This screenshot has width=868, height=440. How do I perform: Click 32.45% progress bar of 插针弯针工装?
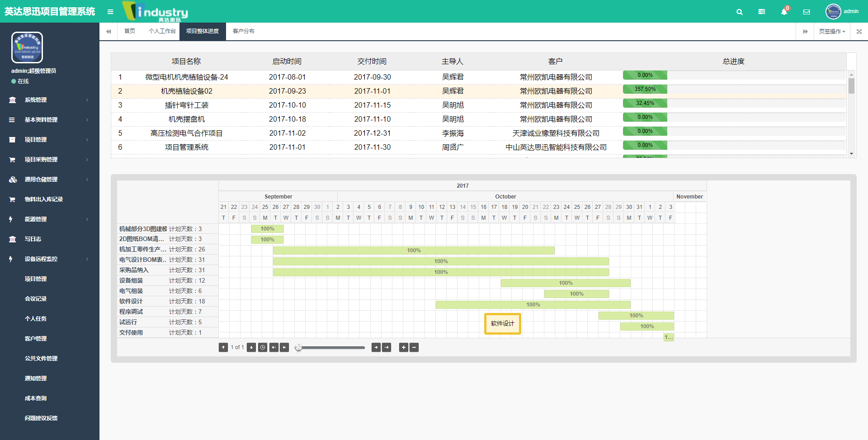(x=645, y=103)
